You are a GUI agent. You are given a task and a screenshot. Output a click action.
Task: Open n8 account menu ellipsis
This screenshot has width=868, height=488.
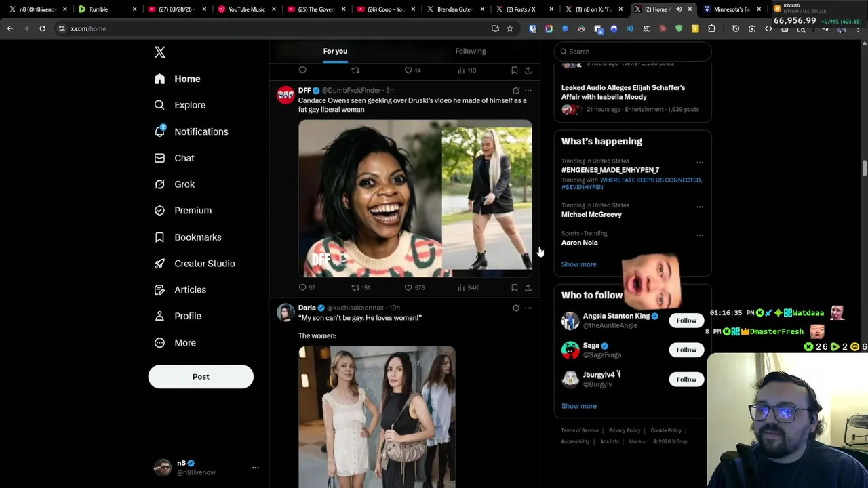[x=256, y=468]
